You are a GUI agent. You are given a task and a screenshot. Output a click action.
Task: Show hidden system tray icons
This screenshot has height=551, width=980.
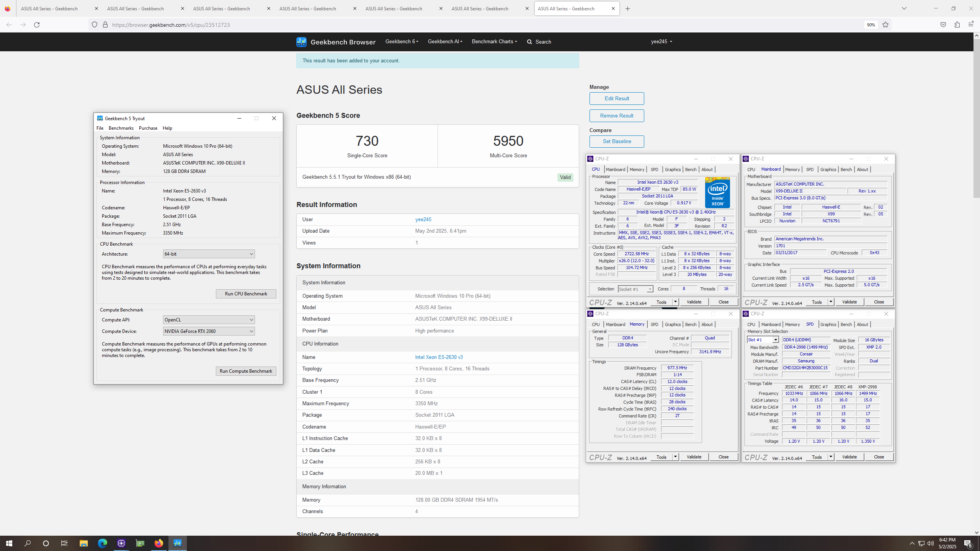pos(912,543)
